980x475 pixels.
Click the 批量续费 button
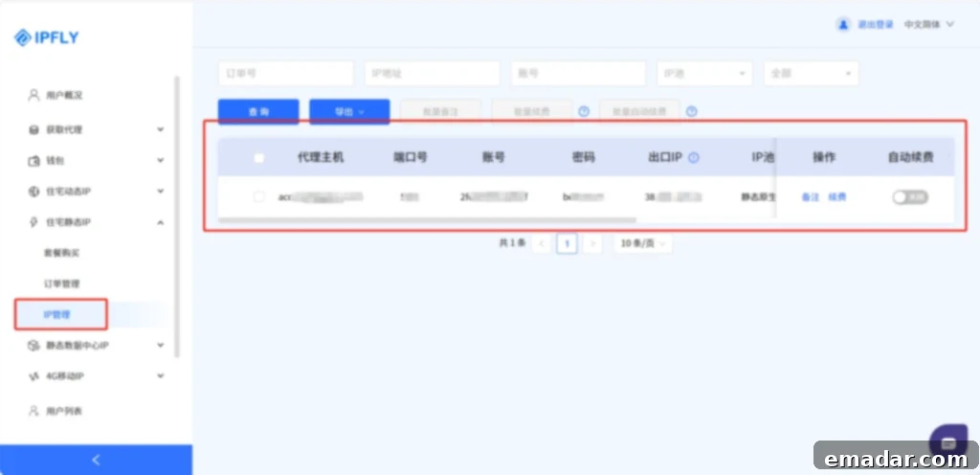tap(532, 112)
